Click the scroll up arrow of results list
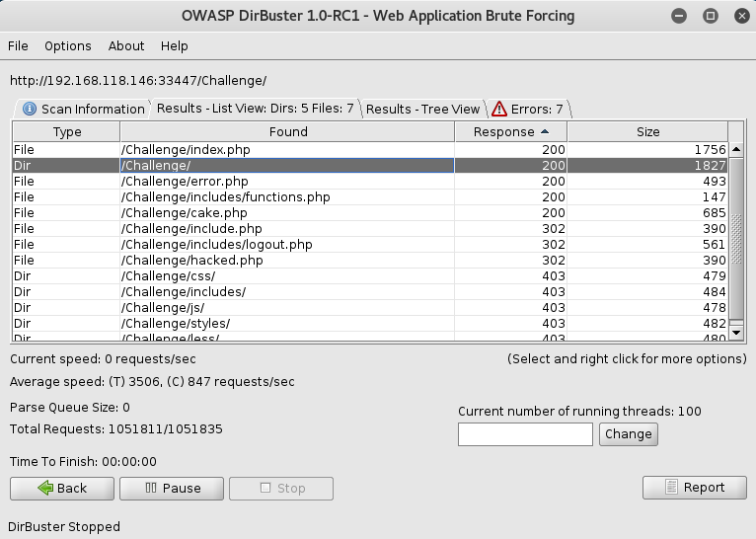The width and height of the screenshot is (756, 539). tap(736, 149)
